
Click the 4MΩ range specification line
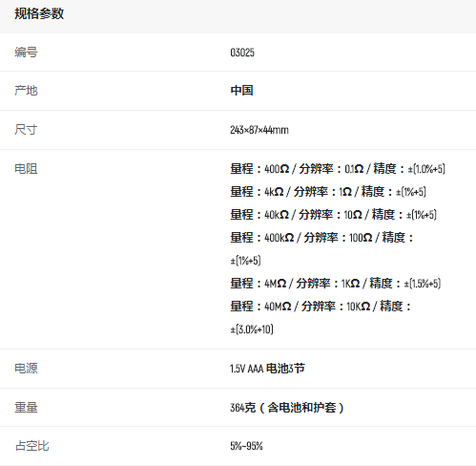[336, 284]
